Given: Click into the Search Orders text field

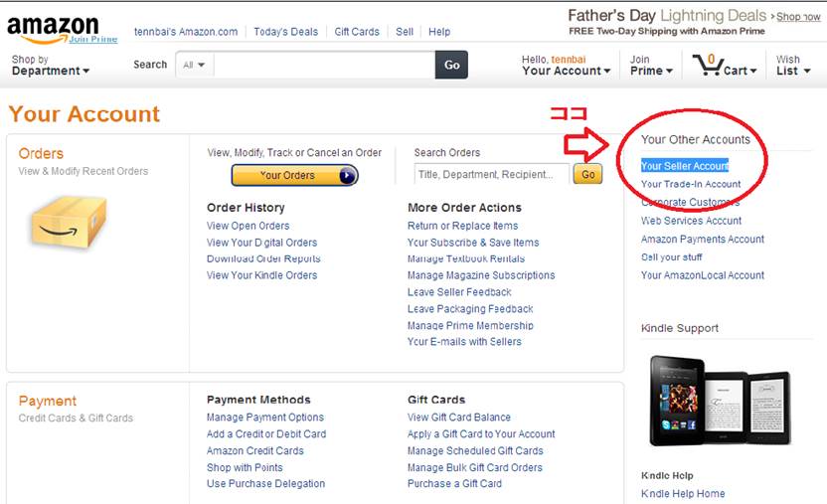Looking at the screenshot, I should (x=491, y=175).
